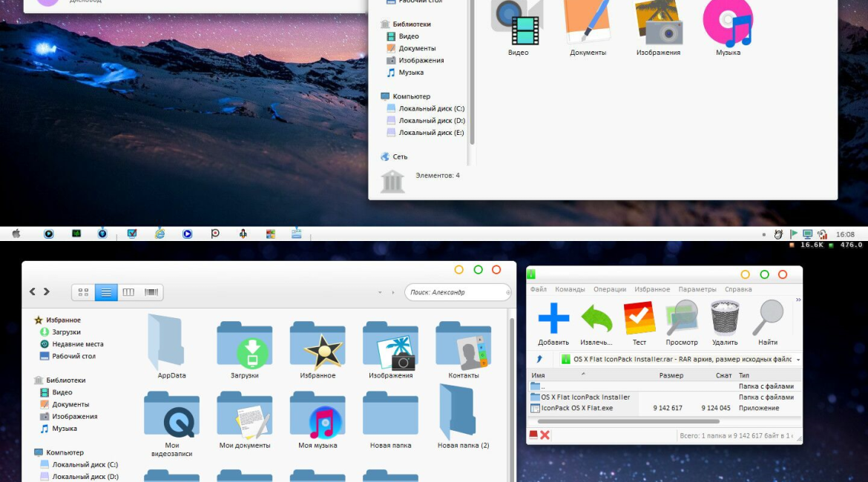The image size is (868, 482).
Task: Select the highlighted list view mode button
Action: (x=106, y=292)
